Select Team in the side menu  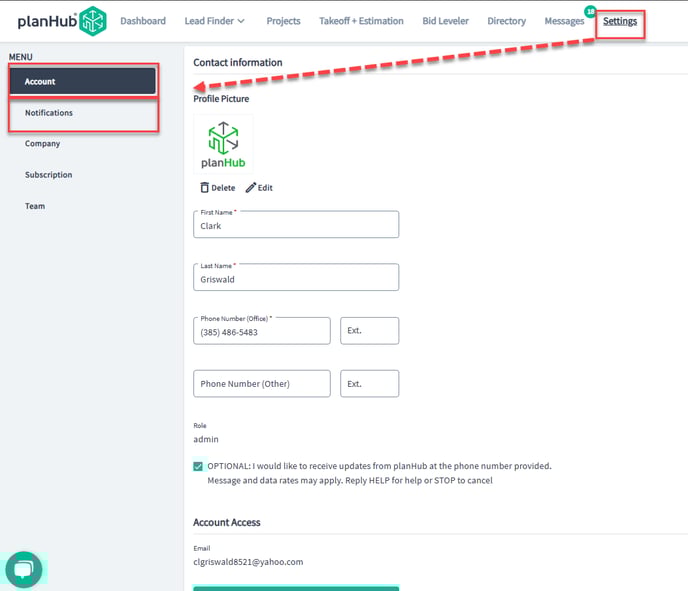click(x=35, y=206)
